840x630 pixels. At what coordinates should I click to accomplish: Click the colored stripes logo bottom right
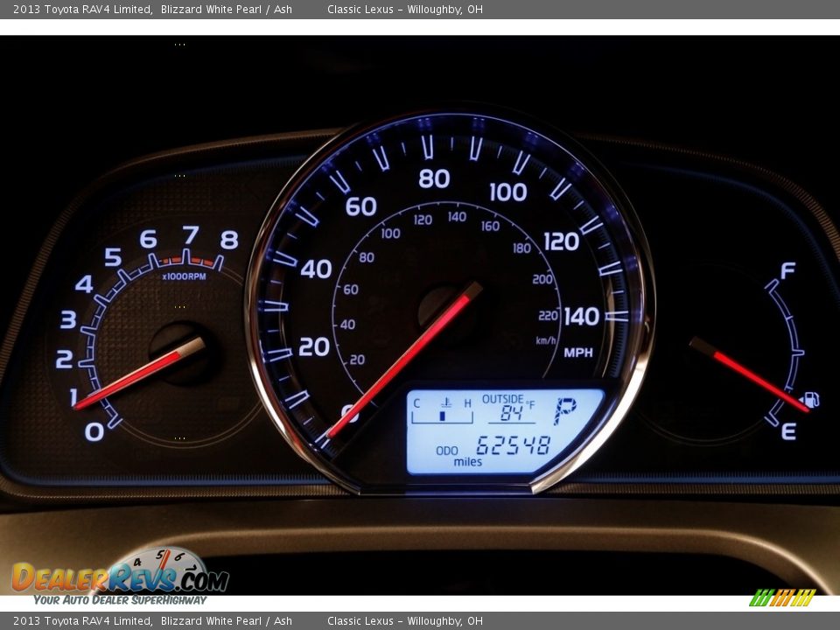[781, 598]
